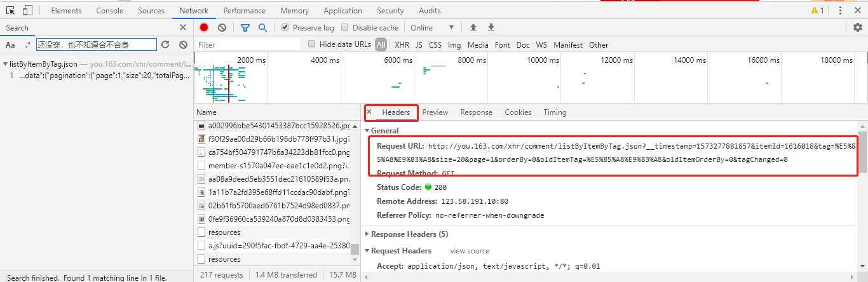Open the Response detail tab

tap(477, 112)
